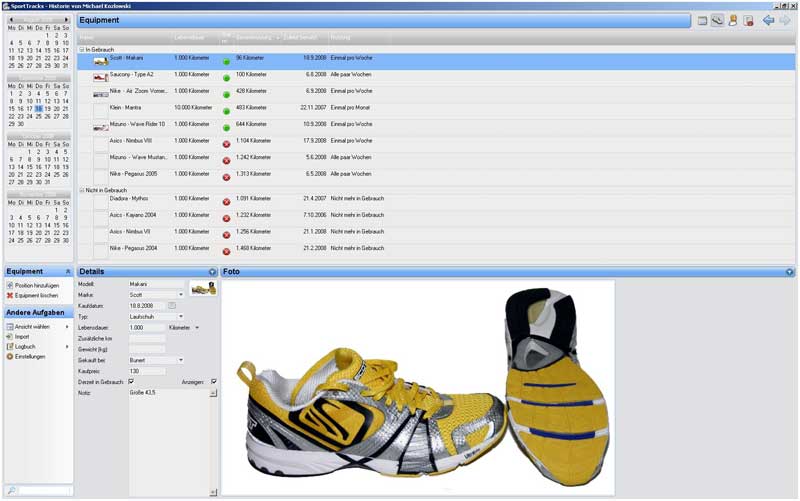Click the red status icon for Nike - Pegasus 2005
Viewport: 800px width, 501px height.
[227, 178]
